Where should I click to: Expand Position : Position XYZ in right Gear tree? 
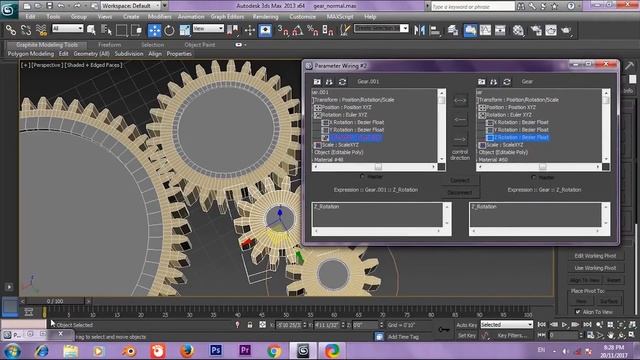click(482, 107)
